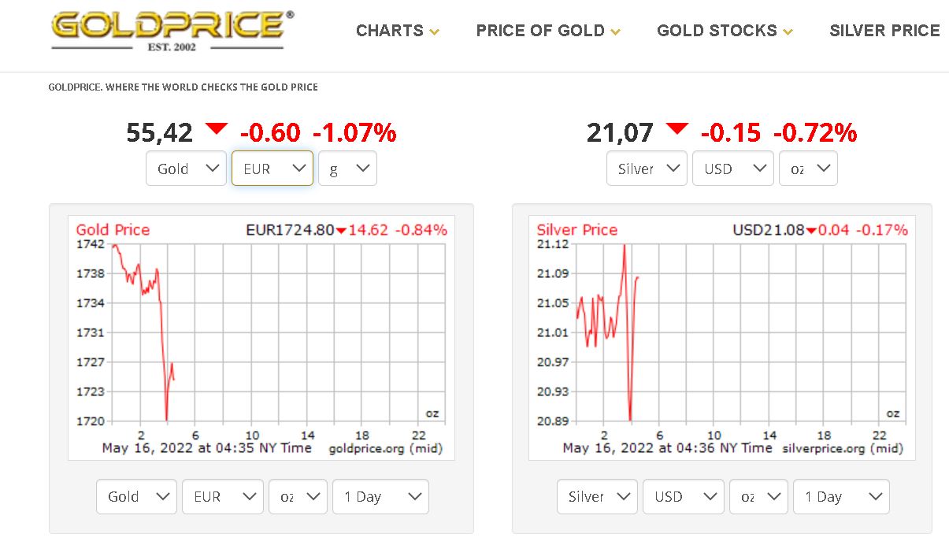The image size is (949, 560).
Task: Expand the 1 Day range under gold chart
Action: (x=380, y=497)
